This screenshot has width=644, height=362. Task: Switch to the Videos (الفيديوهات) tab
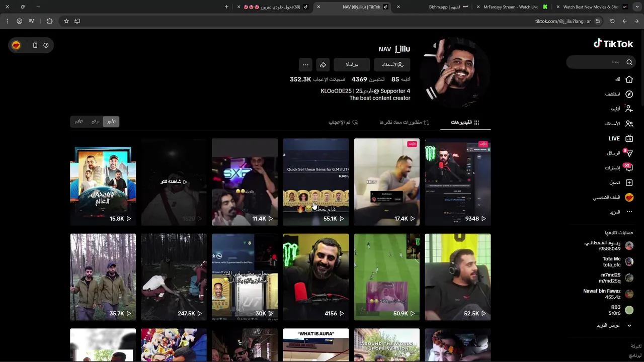point(465,122)
